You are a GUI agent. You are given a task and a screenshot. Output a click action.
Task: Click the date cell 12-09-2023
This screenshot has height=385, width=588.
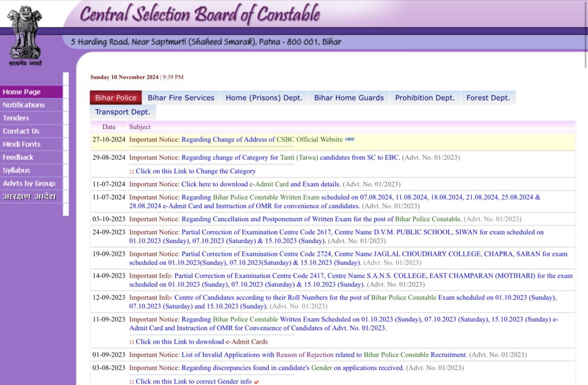click(109, 298)
